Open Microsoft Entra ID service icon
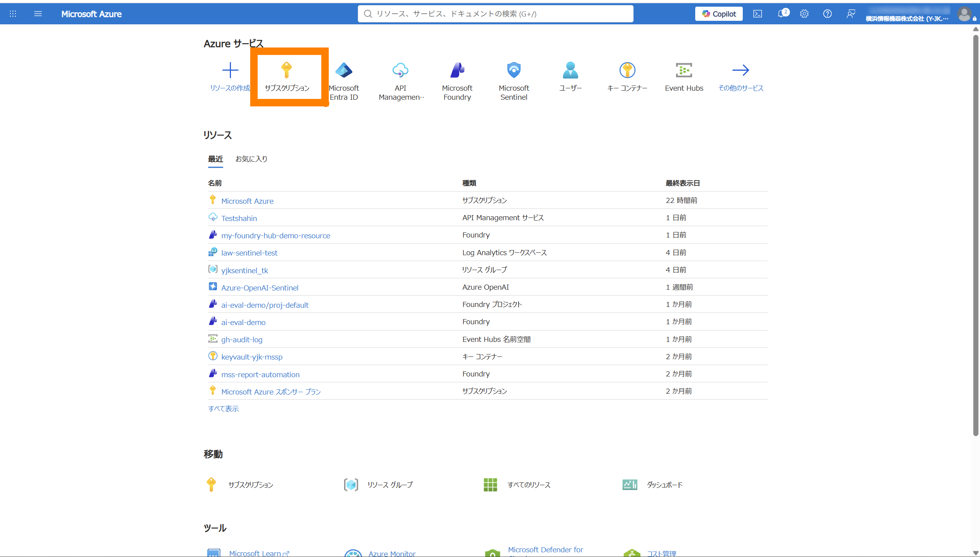This screenshot has width=980, height=557. pos(344,70)
